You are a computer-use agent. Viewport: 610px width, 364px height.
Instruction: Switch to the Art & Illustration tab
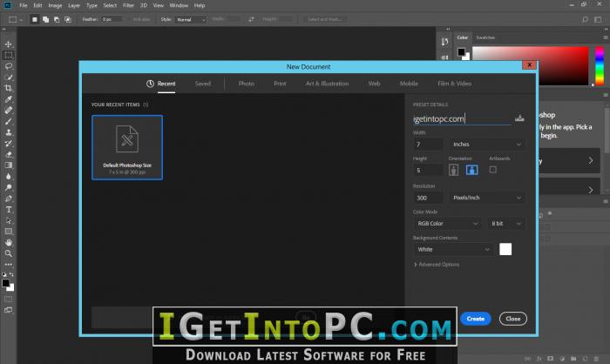(327, 84)
